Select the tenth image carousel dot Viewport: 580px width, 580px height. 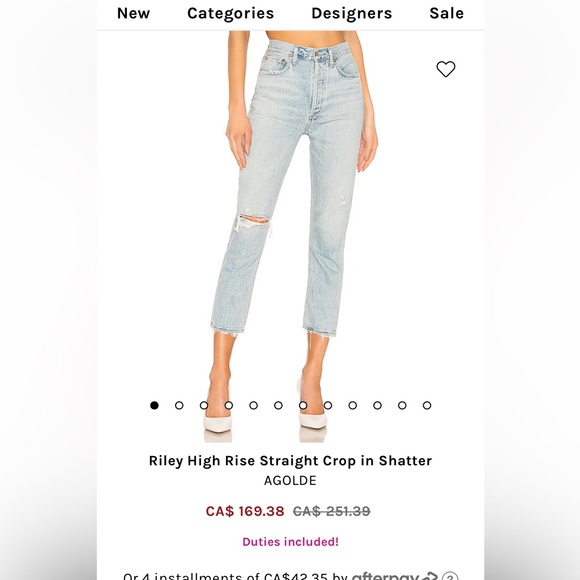(377, 405)
